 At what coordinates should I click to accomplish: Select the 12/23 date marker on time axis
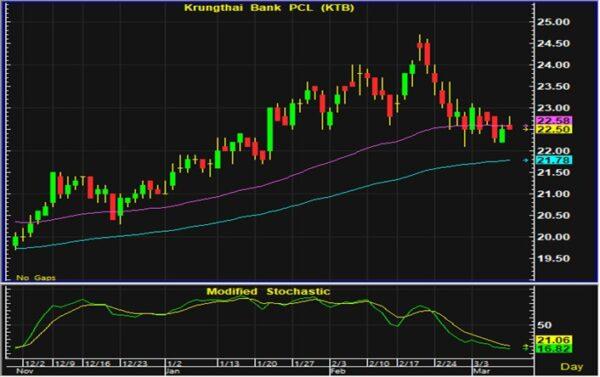click(134, 363)
